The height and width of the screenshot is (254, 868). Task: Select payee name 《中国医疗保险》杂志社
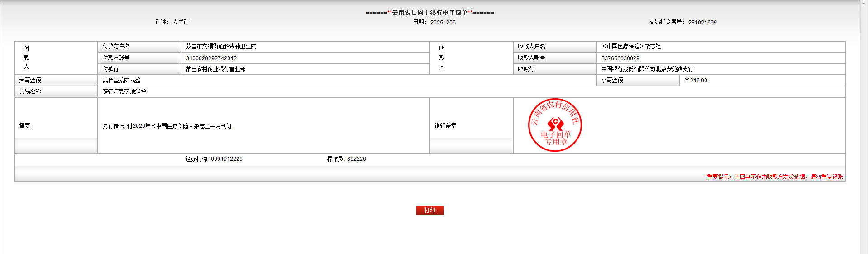(x=631, y=47)
